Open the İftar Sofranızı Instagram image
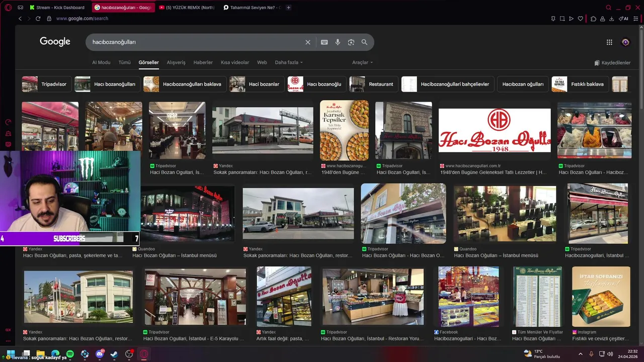The height and width of the screenshot is (362, 644). pos(601,297)
